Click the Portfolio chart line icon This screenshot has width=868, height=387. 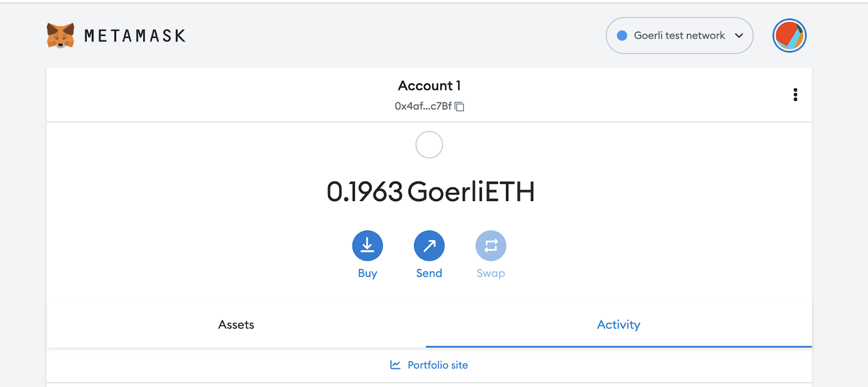(395, 365)
